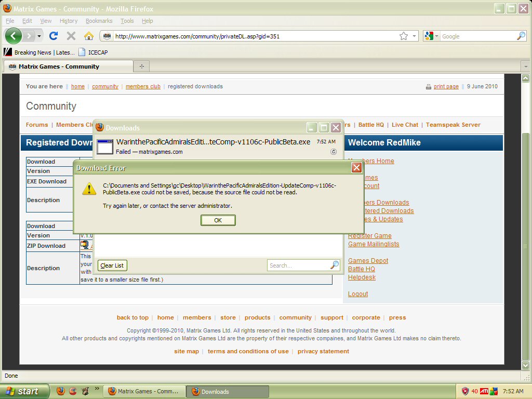Click the Helpdesk sidebar link
The height and width of the screenshot is (399, 532).
point(362,277)
